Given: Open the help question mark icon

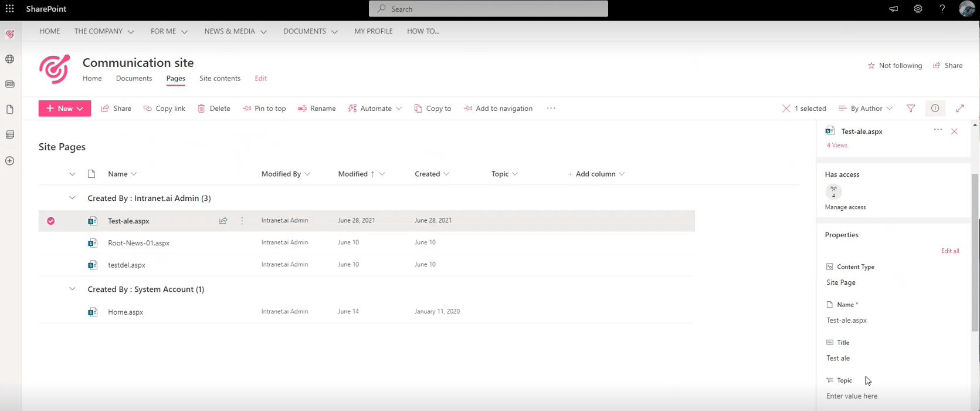Looking at the screenshot, I should 942,9.
